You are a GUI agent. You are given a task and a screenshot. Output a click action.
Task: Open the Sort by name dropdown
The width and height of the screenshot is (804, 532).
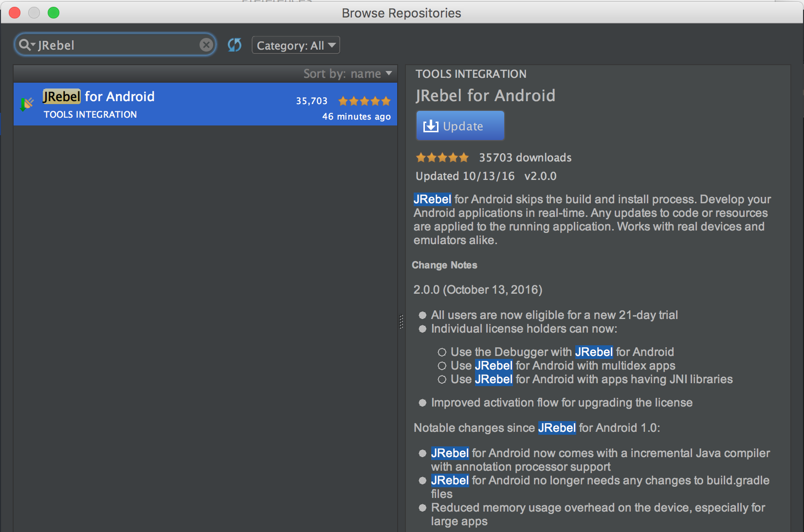pyautogui.click(x=347, y=73)
